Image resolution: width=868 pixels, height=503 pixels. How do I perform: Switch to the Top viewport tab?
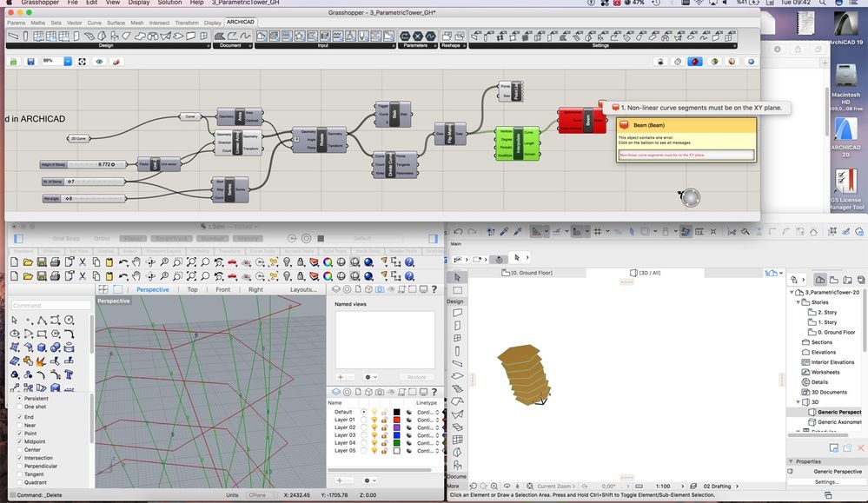(x=192, y=289)
